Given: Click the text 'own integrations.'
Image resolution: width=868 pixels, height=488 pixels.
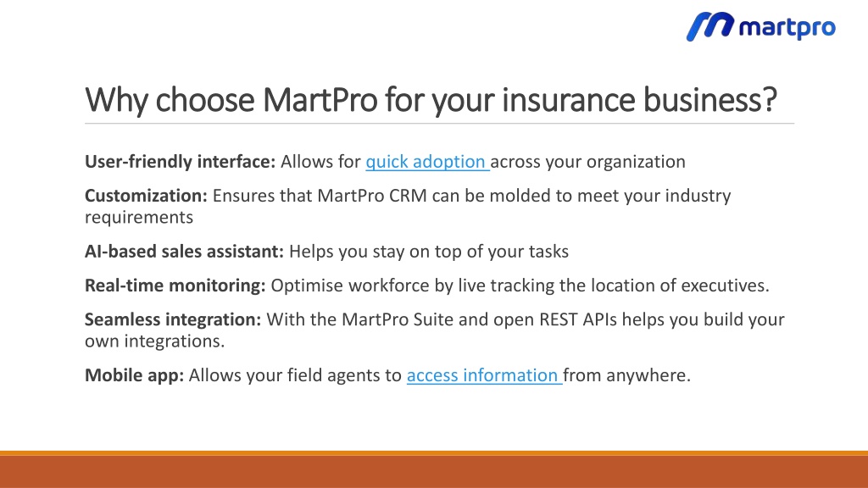Looking at the screenshot, I should coord(155,341).
